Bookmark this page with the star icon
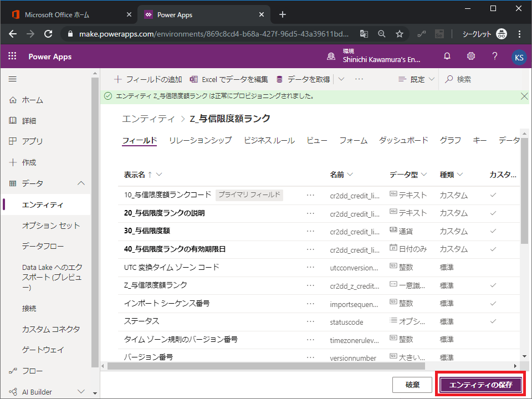532x399 pixels. pyautogui.click(x=399, y=34)
